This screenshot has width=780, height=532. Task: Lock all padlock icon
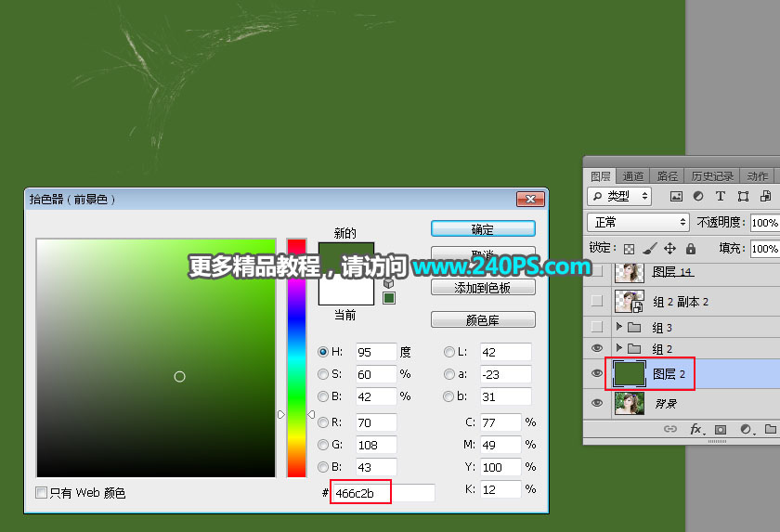[691, 248]
